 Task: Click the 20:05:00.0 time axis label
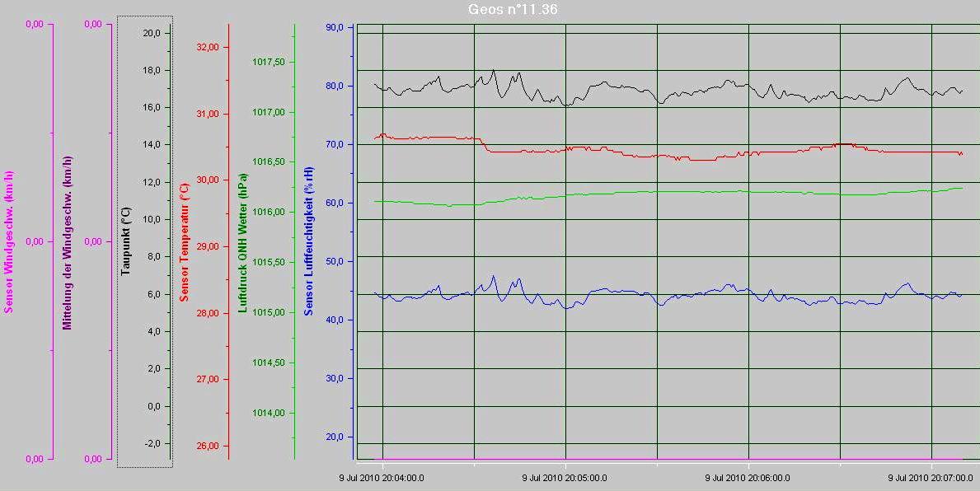(x=565, y=477)
